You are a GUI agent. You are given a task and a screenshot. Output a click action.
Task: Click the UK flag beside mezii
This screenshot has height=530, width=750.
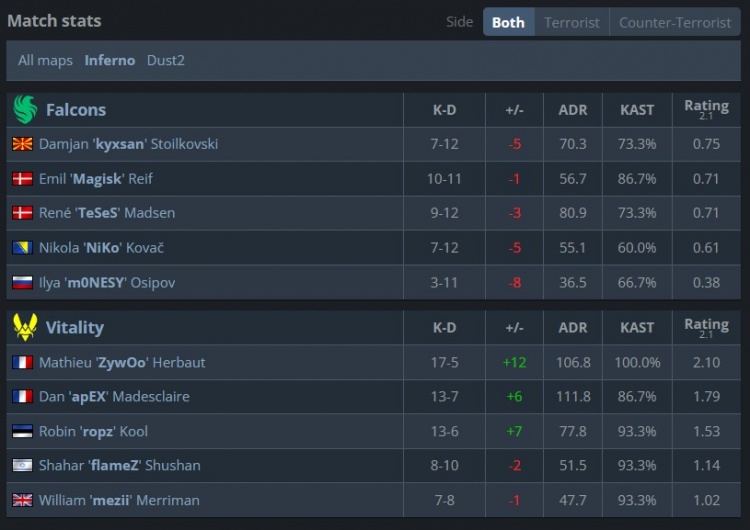pyautogui.click(x=22, y=500)
